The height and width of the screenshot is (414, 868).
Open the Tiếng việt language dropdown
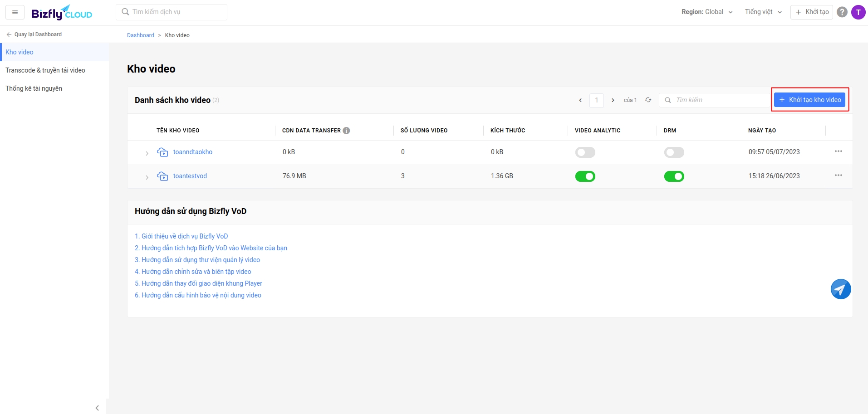point(763,12)
